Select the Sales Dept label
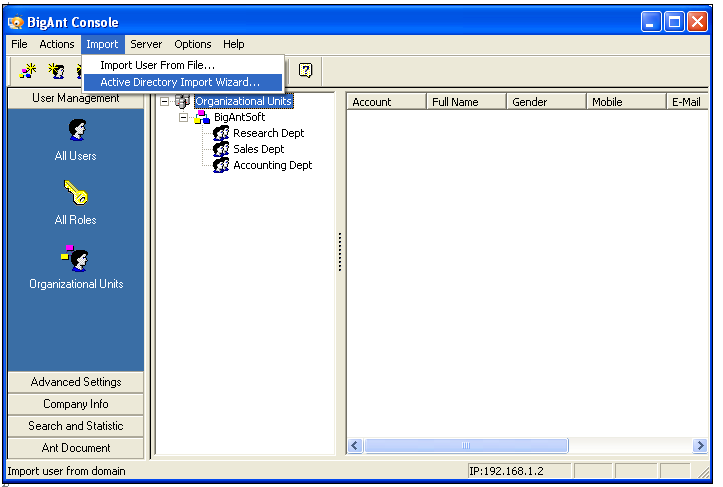Viewport: 723px width, 487px height. tap(259, 149)
